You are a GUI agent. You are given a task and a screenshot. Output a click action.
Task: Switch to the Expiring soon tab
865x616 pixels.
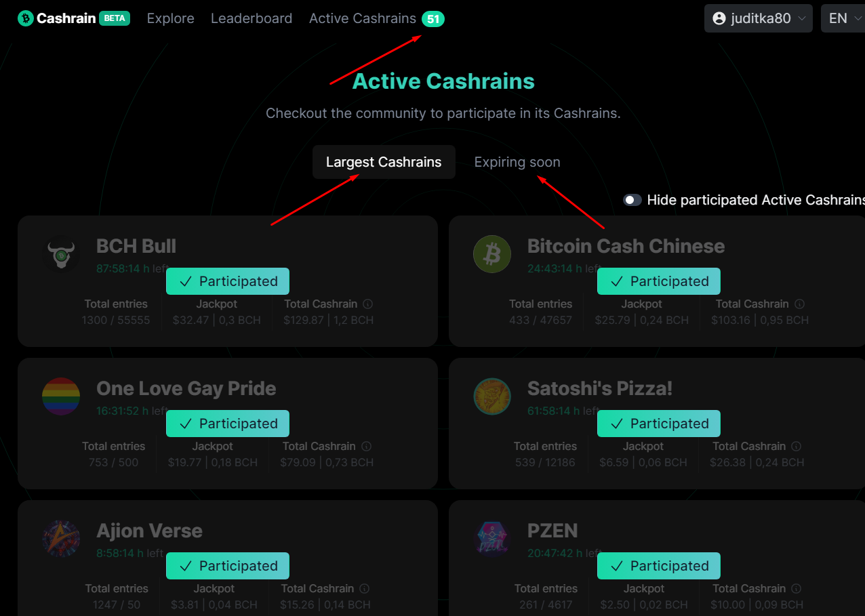(x=517, y=162)
